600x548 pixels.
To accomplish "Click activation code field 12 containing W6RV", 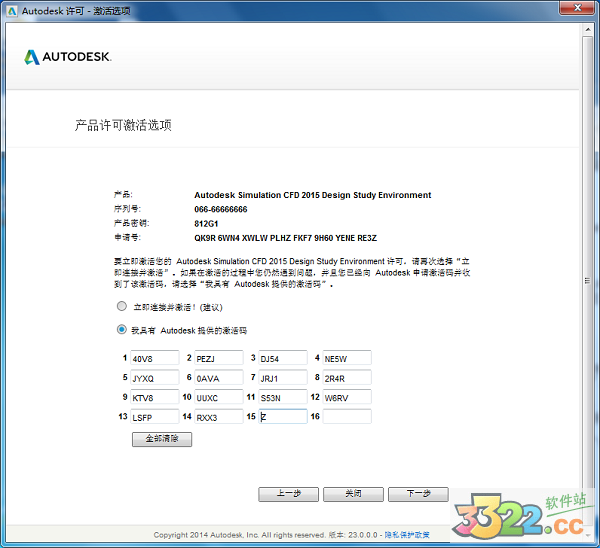I will tap(347, 397).
